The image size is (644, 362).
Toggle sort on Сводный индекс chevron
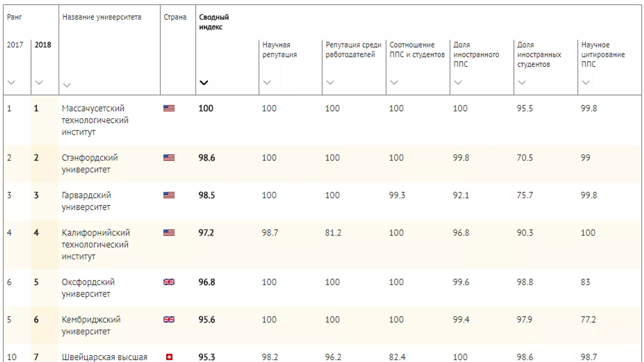[x=204, y=83]
